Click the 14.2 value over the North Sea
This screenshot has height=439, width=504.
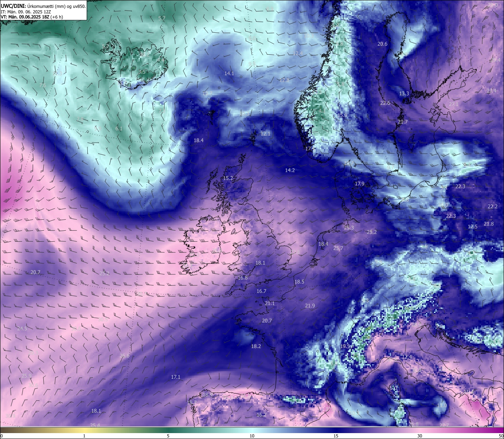coord(290,170)
